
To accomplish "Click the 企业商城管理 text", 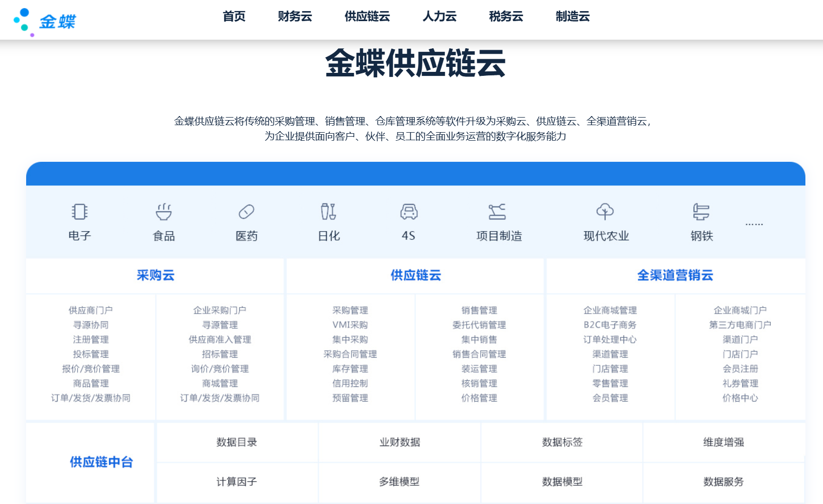I will 610,311.
